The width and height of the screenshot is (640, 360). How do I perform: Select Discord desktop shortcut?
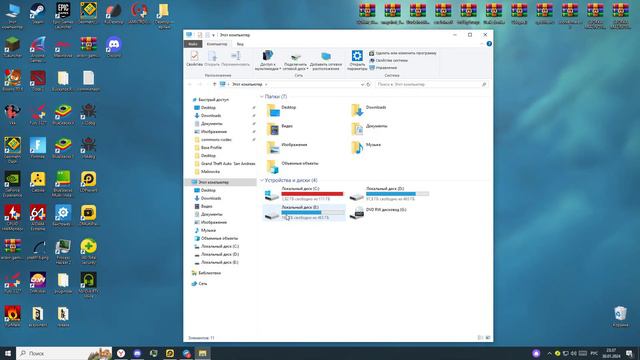113,47
